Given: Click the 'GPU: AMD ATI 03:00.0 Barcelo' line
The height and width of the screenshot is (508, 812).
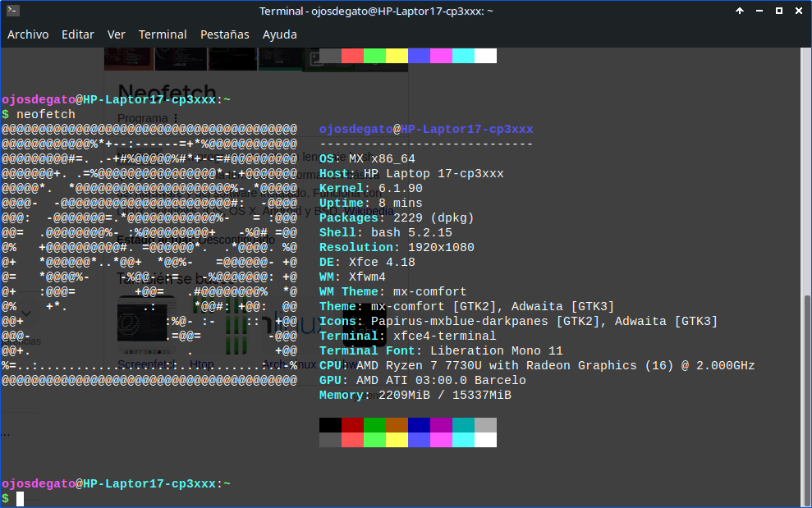Looking at the screenshot, I should pyautogui.click(x=423, y=380).
